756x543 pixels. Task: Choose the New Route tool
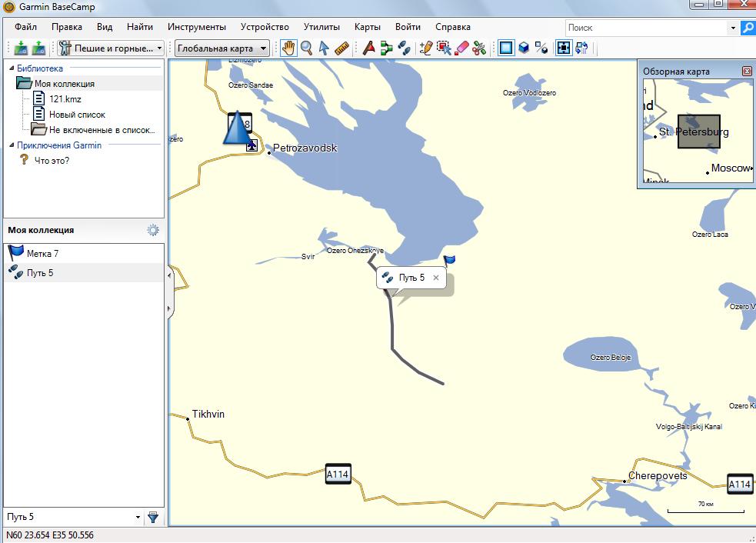pos(386,48)
